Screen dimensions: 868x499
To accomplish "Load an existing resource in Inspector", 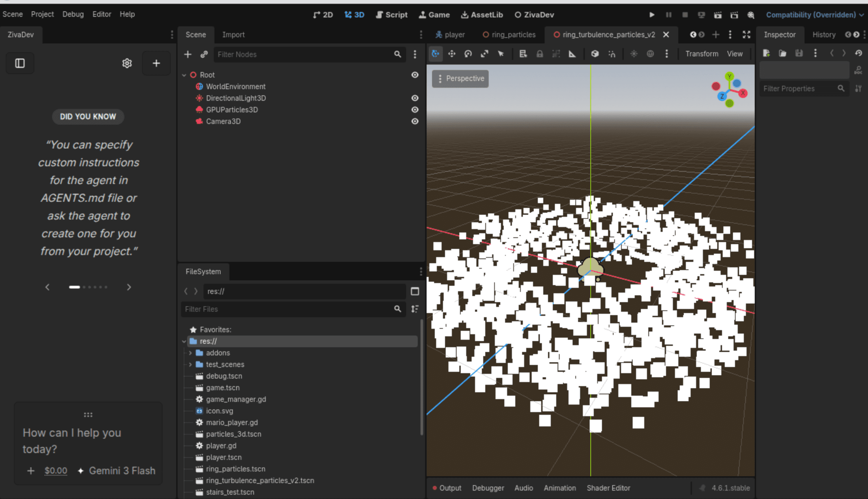I will [783, 53].
